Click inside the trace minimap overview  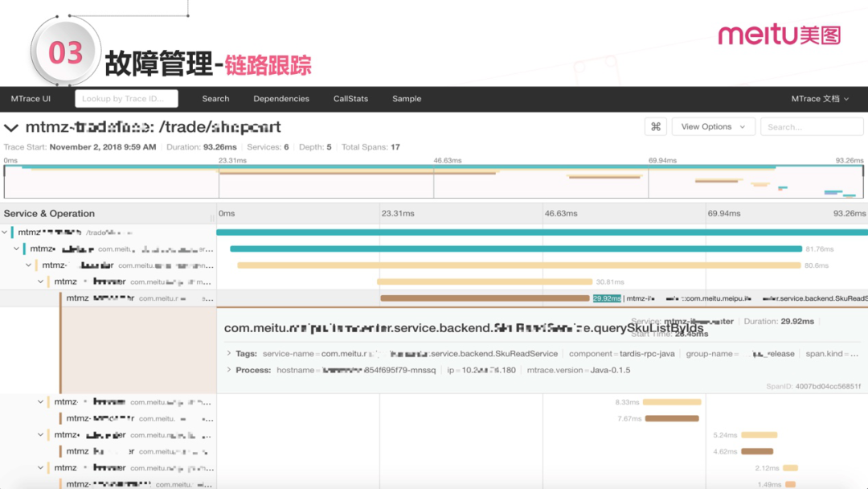pyautogui.click(x=434, y=182)
